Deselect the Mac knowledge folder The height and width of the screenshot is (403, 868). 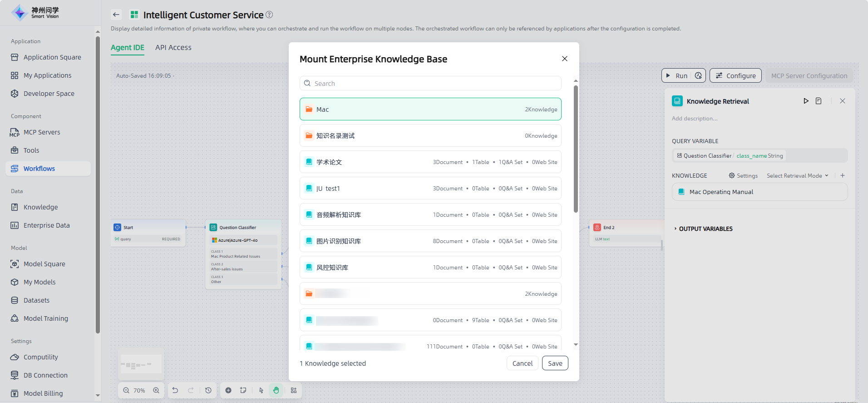[430, 109]
